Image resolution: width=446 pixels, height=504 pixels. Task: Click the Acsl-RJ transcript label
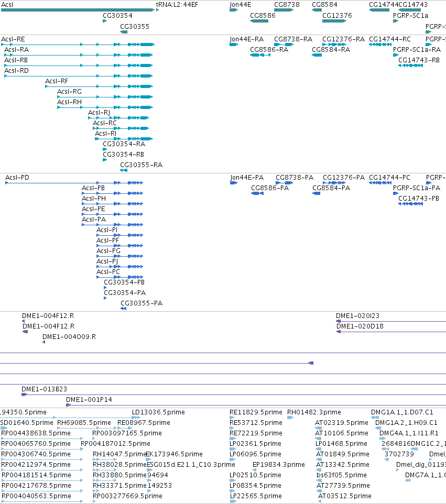(99, 113)
